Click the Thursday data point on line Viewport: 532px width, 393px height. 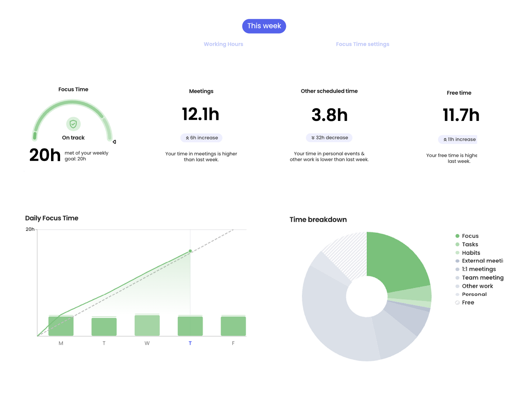click(x=190, y=251)
